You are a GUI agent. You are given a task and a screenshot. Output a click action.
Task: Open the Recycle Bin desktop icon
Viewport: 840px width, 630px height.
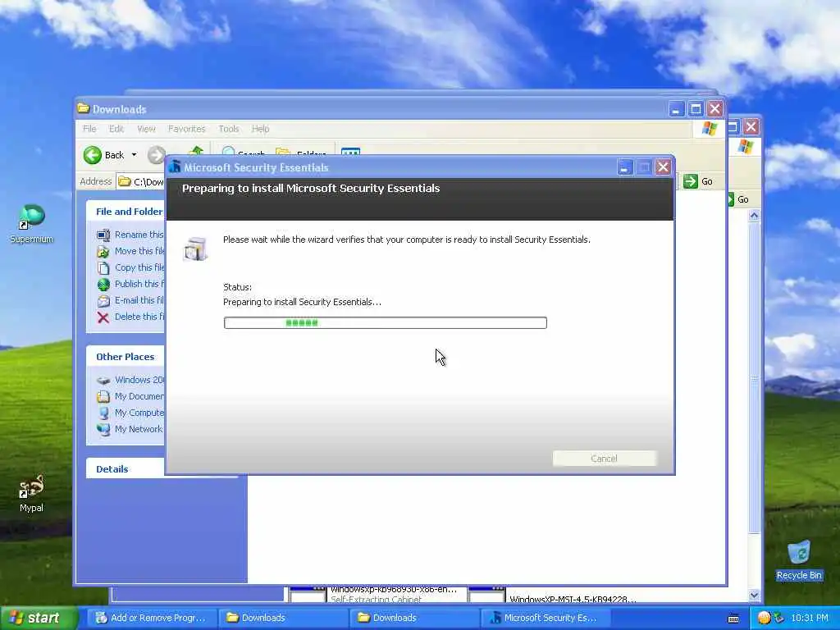click(x=799, y=559)
